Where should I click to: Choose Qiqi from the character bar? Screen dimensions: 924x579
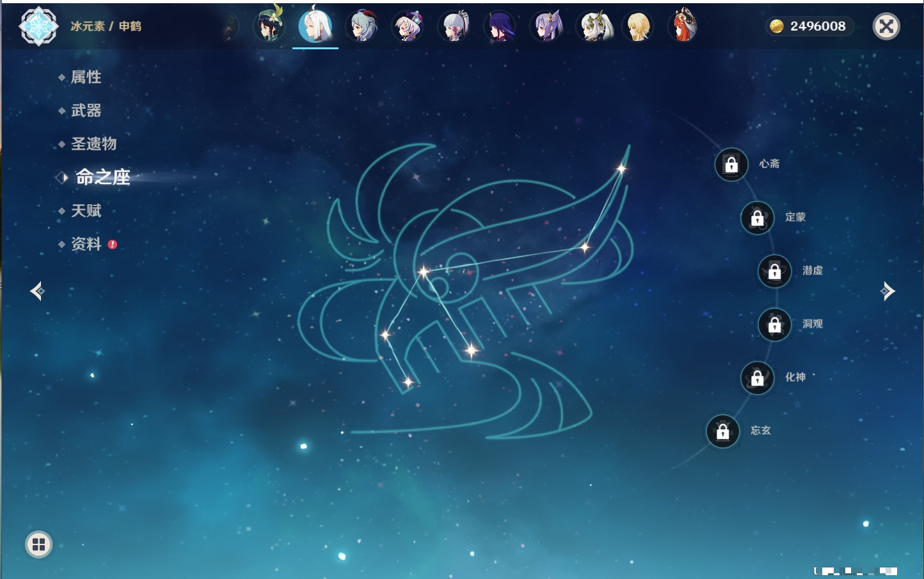[408, 26]
